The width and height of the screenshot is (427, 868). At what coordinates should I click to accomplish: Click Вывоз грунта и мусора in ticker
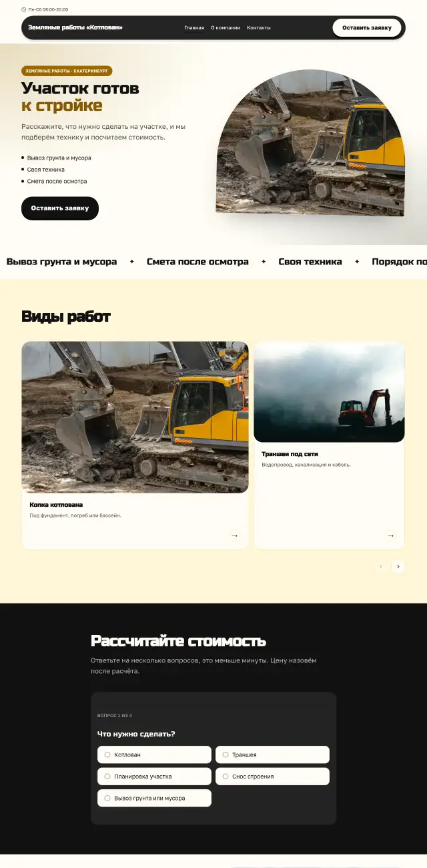pyautogui.click(x=61, y=262)
